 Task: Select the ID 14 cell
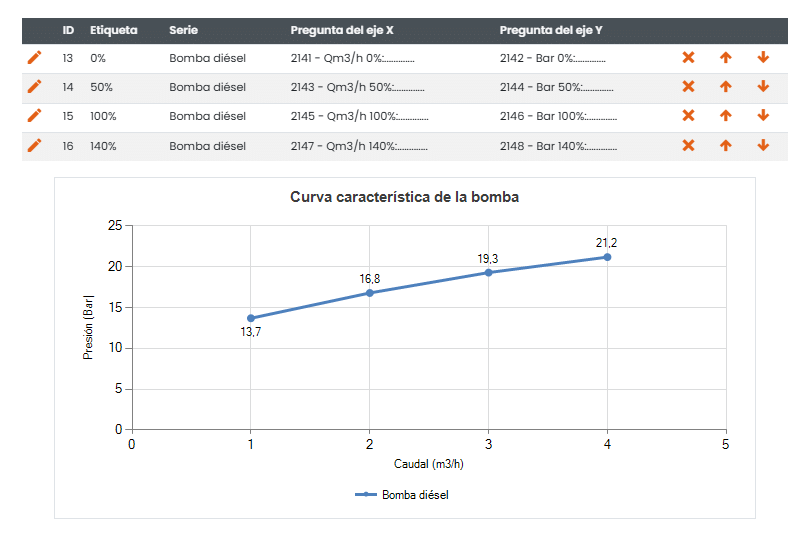pyautogui.click(x=68, y=87)
